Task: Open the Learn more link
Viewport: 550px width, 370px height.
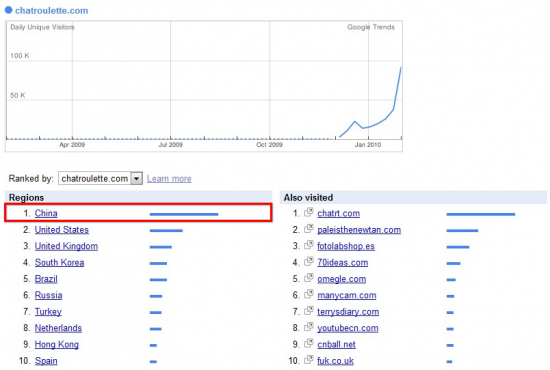Action: point(169,179)
